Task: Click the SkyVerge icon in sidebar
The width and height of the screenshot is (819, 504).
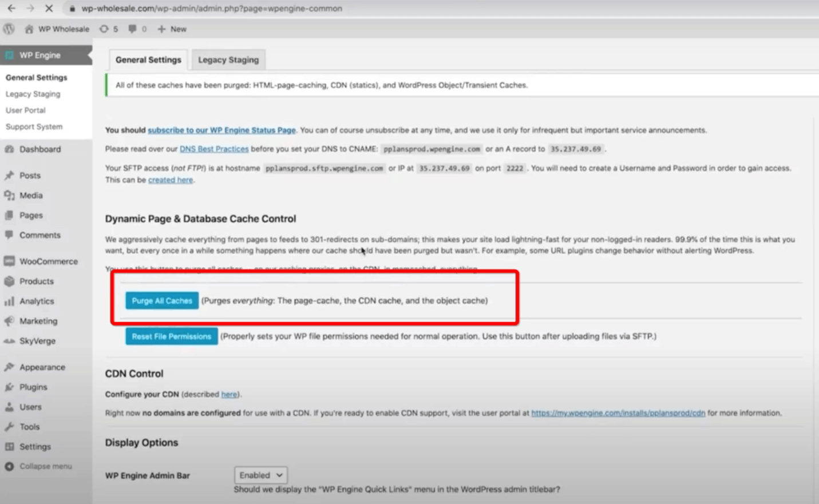Action: pyautogui.click(x=9, y=341)
